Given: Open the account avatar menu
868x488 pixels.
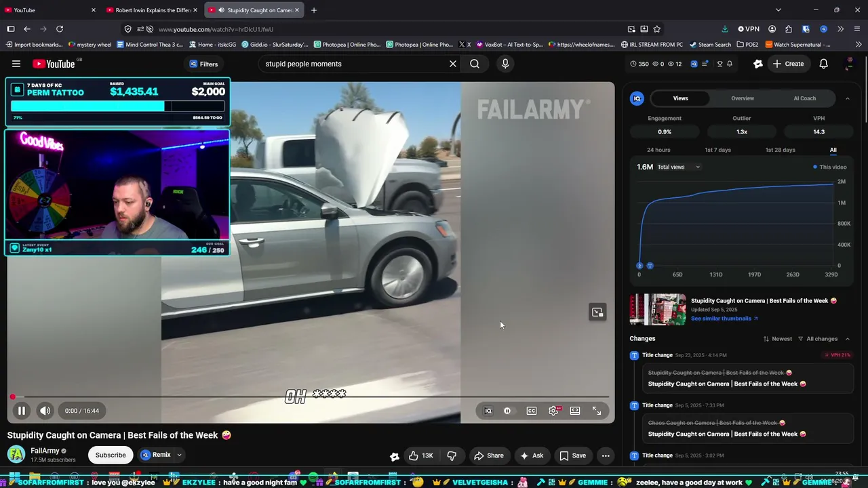Looking at the screenshot, I should 849,64.
